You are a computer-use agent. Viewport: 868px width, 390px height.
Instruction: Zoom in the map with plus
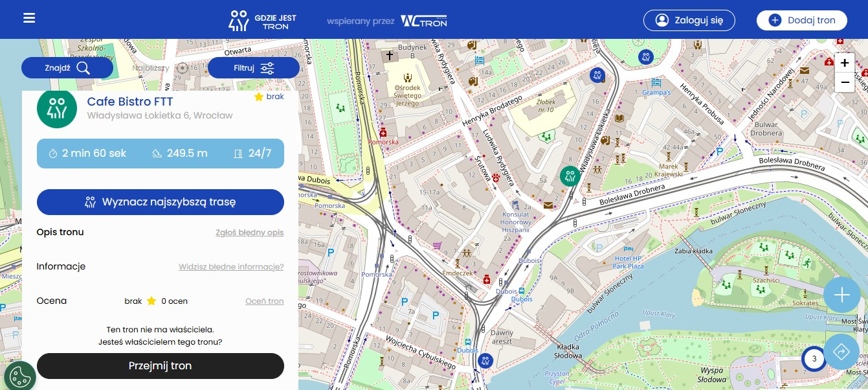pos(845,63)
